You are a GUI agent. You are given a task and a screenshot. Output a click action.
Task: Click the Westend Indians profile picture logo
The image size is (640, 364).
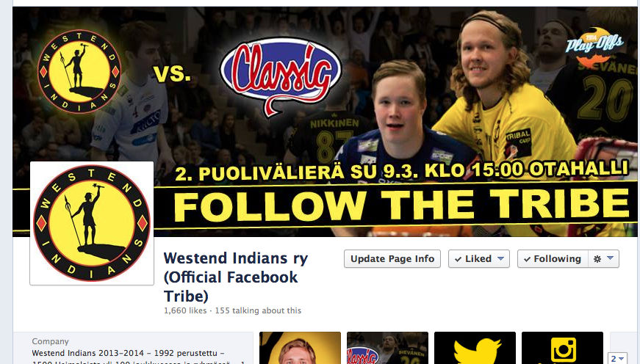pos(92,223)
